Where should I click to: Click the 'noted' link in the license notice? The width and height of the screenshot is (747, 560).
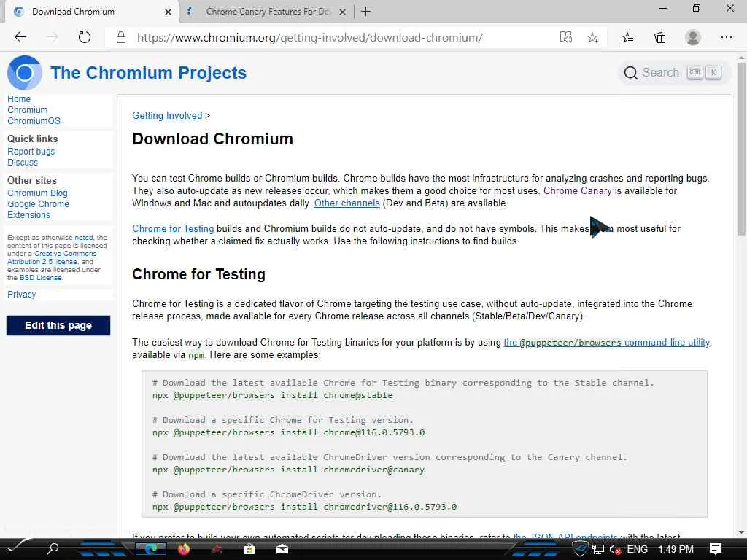(84, 237)
